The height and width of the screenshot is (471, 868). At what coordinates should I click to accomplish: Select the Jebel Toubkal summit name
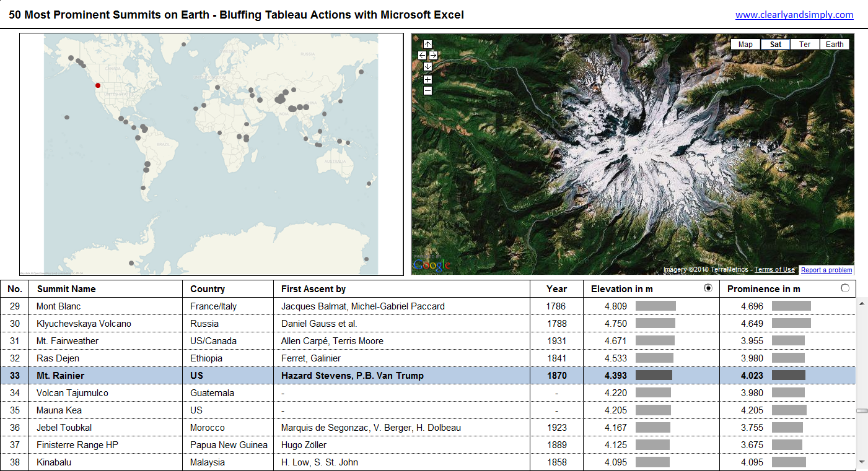63,428
